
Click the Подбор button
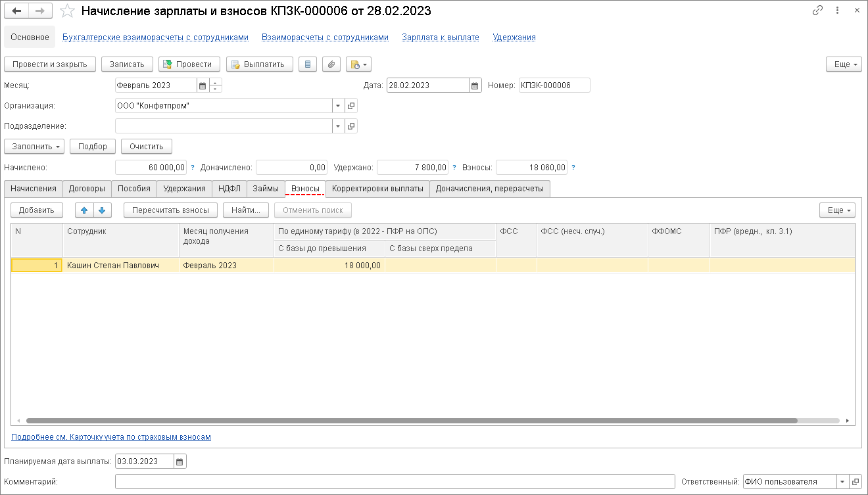pyautogui.click(x=93, y=146)
